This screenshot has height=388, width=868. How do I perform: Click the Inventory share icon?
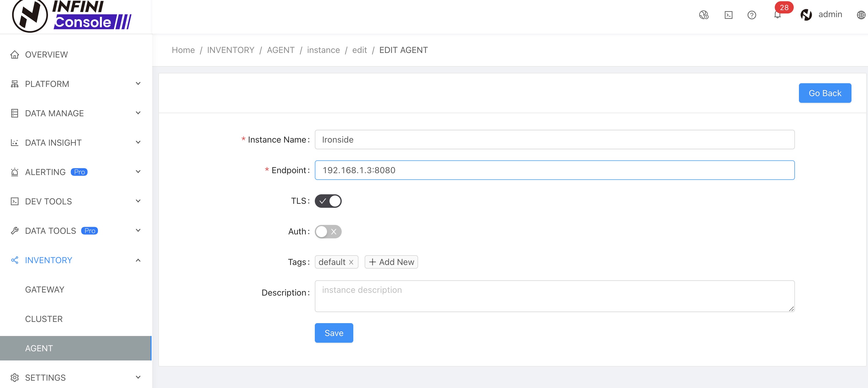click(14, 260)
